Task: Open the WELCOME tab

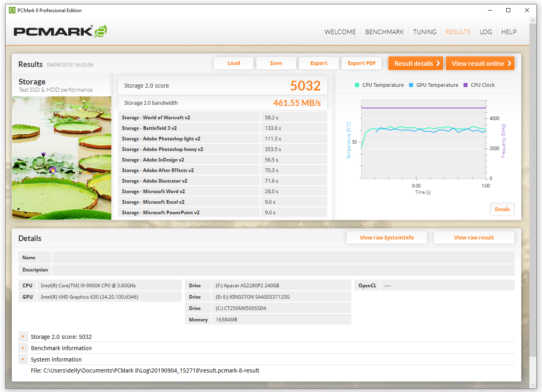Action: [x=340, y=32]
